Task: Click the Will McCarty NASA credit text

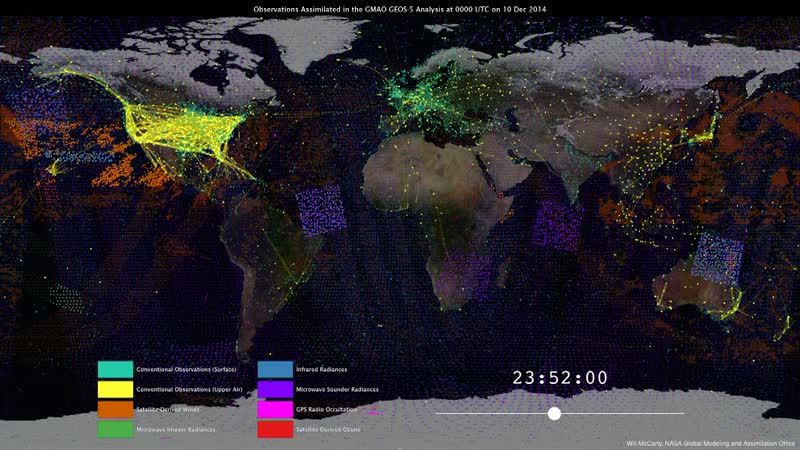Action: pos(710,443)
